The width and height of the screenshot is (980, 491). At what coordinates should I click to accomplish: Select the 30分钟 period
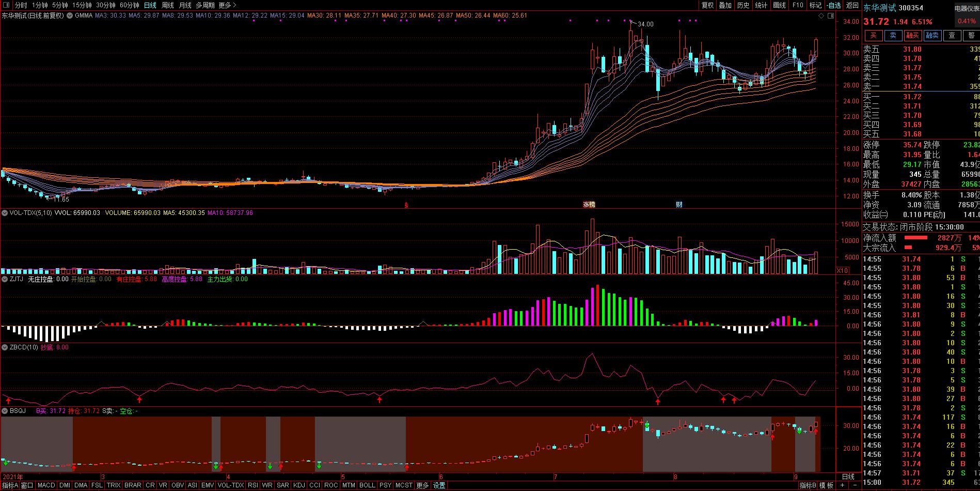[x=106, y=5]
